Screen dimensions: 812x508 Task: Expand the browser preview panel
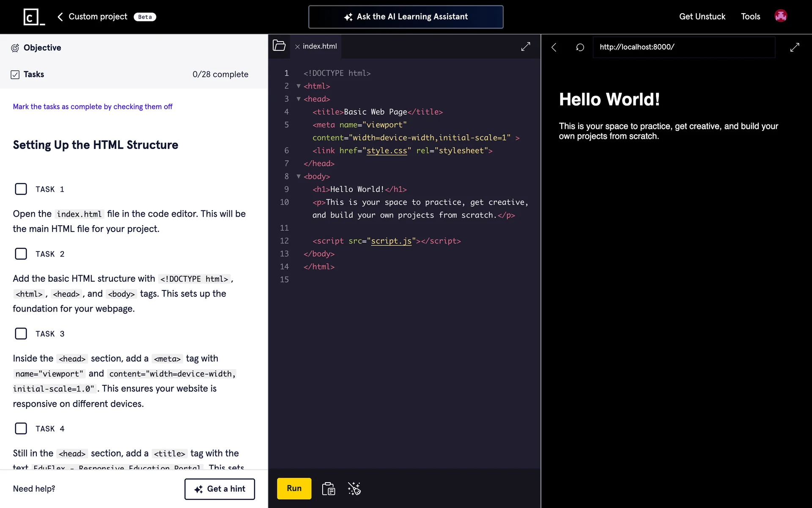[794, 47]
